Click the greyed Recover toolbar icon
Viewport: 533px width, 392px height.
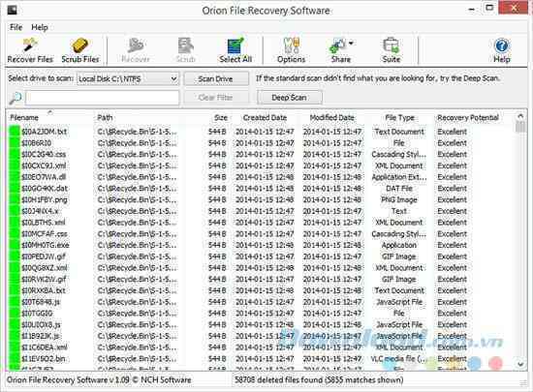pyautogui.click(x=136, y=50)
